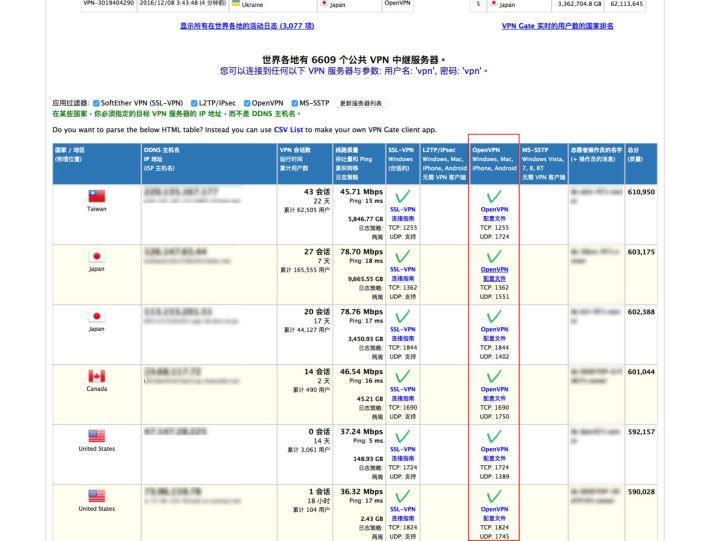
Task: Click OpenVPN checkmark in the Taiwan row
Action: coord(494,196)
